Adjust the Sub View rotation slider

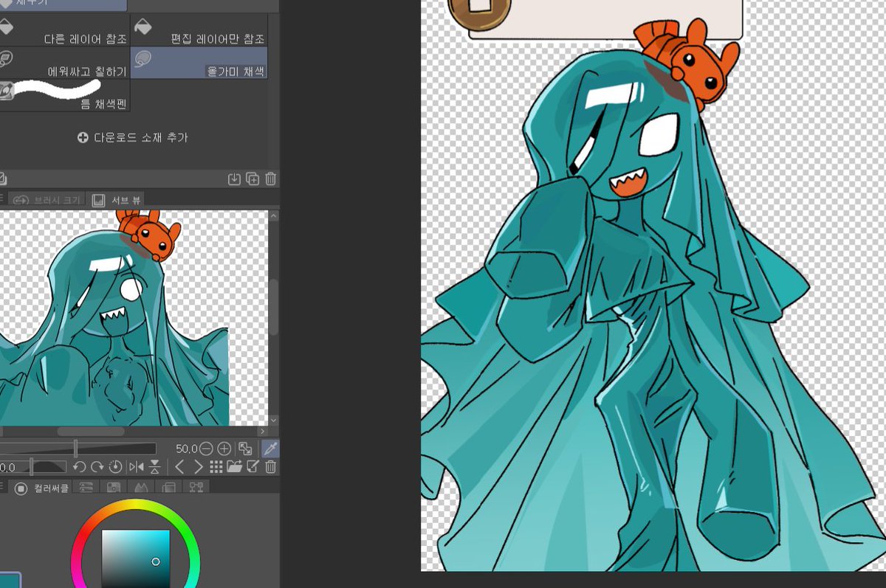click(33, 467)
